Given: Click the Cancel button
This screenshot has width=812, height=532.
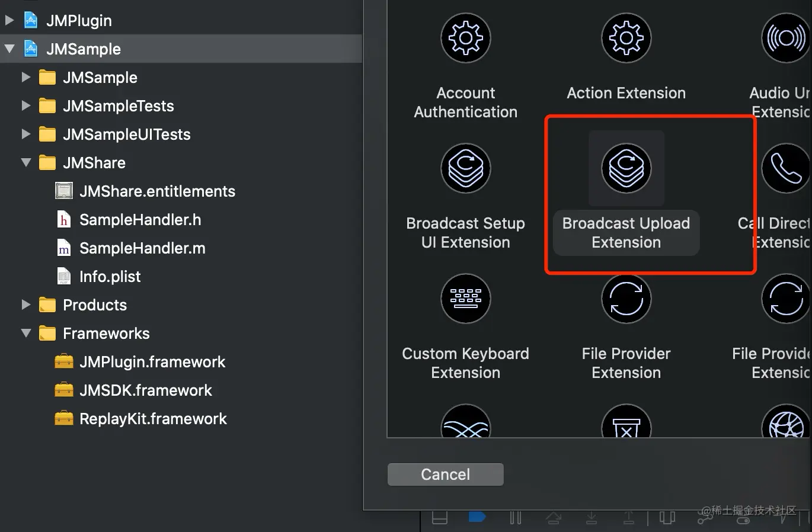Looking at the screenshot, I should (x=445, y=475).
